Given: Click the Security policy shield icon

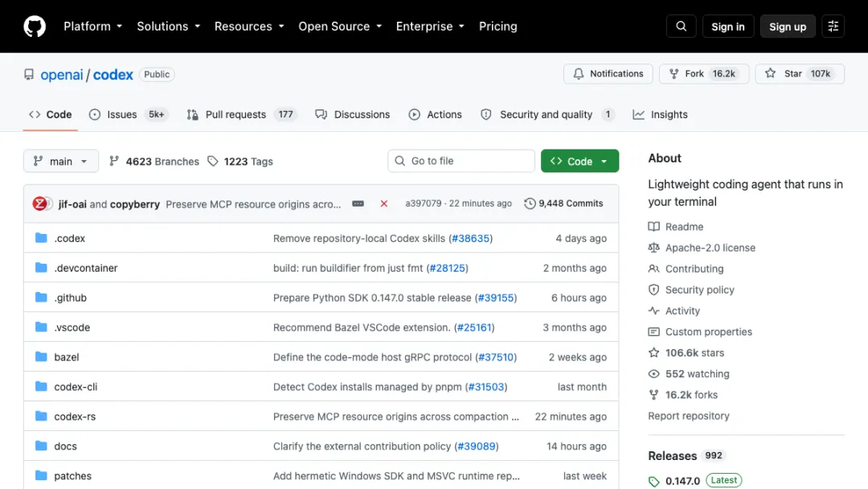Looking at the screenshot, I should (653, 290).
